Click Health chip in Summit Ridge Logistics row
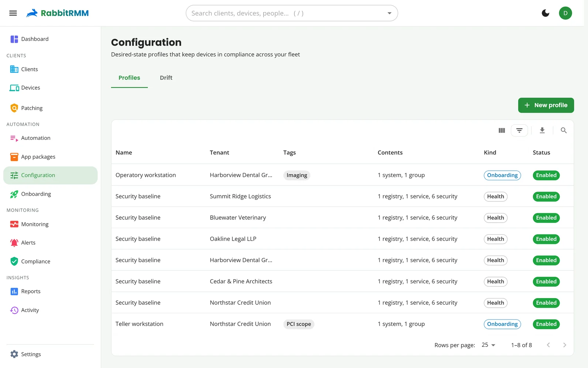Viewport: 588px width, 368px height. [495, 197]
